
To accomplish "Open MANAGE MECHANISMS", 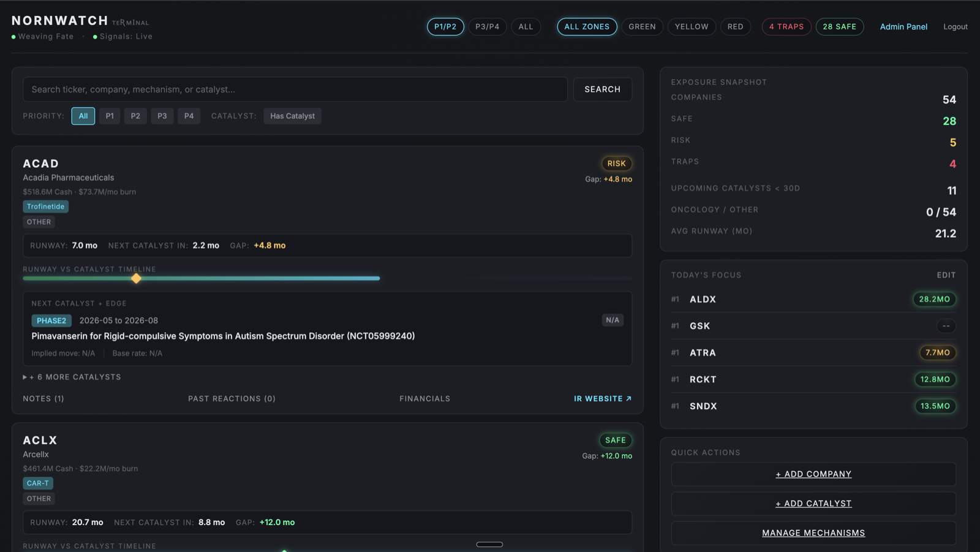I will pyautogui.click(x=813, y=533).
